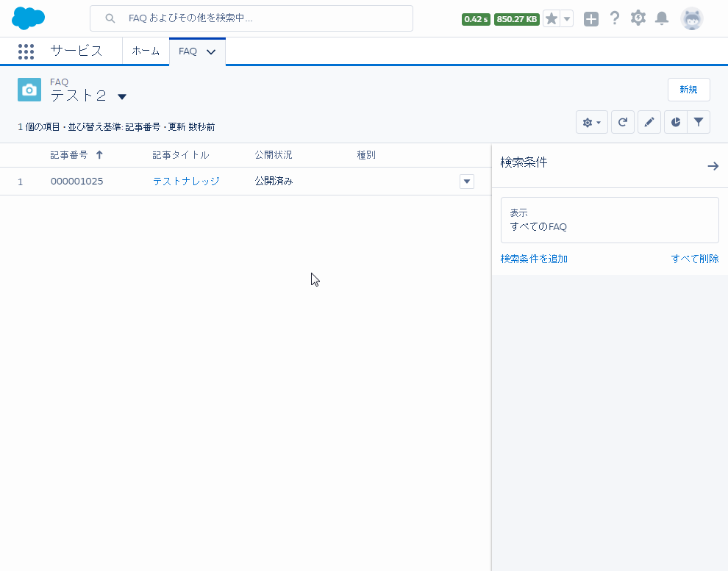The height and width of the screenshot is (571, 728).
Task: Open the テストナレッジ article link
Action: 186,182
